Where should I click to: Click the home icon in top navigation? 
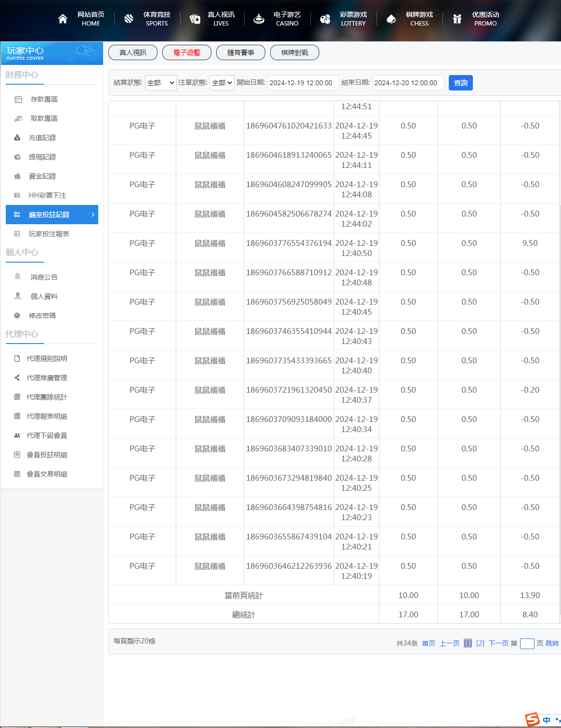tap(63, 19)
